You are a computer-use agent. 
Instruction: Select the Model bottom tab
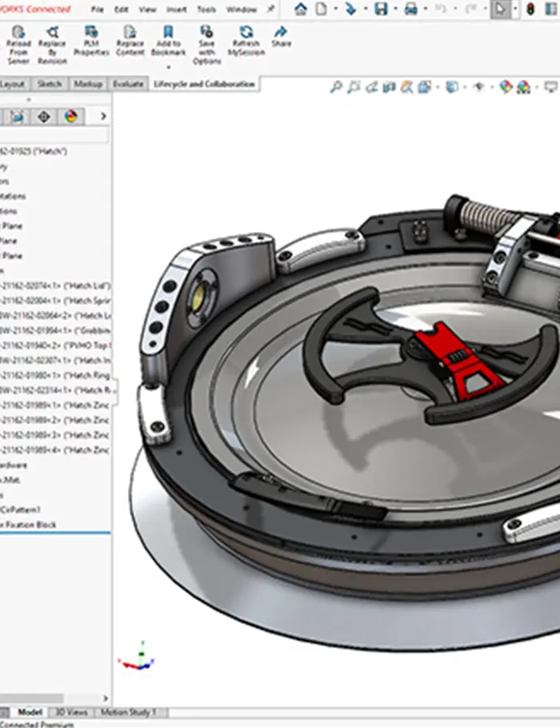[30, 712]
